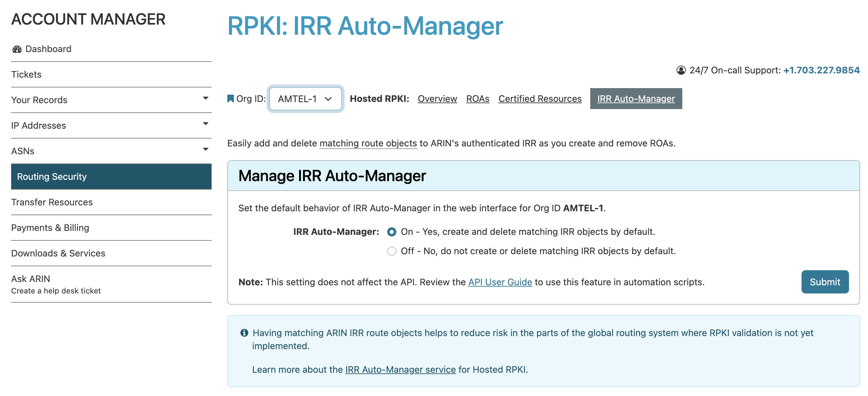Go to Tickets in the sidebar

[x=111, y=74]
